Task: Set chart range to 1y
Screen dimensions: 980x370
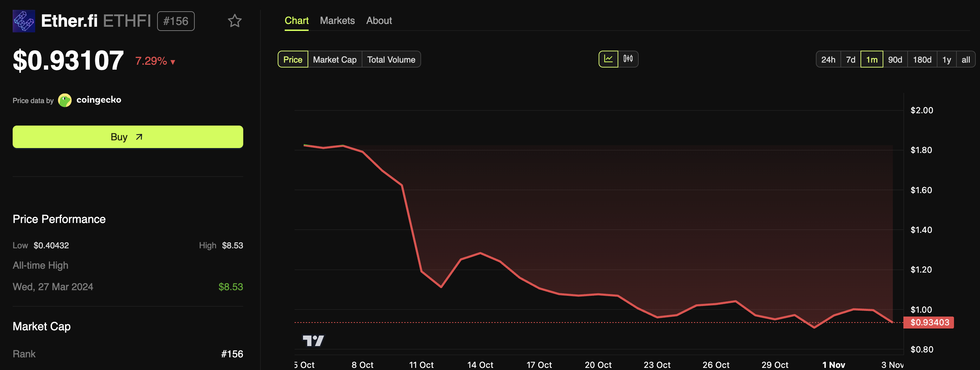Action: pyautogui.click(x=947, y=59)
